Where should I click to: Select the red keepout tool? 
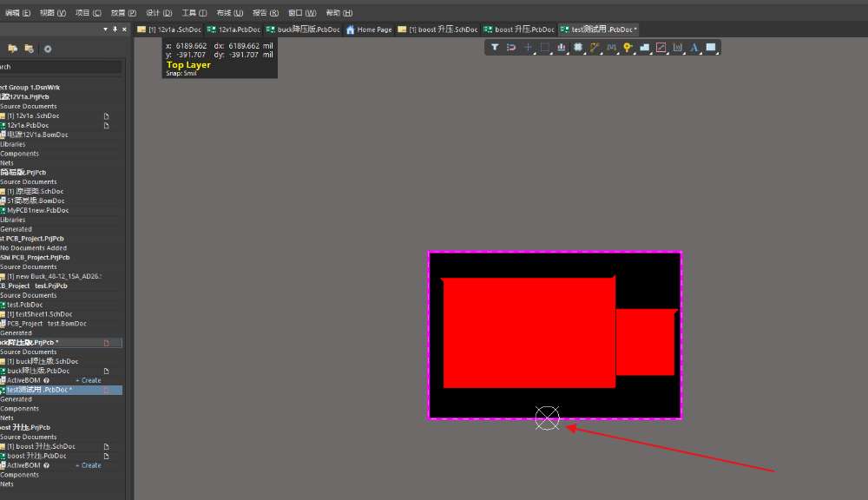tap(661, 48)
